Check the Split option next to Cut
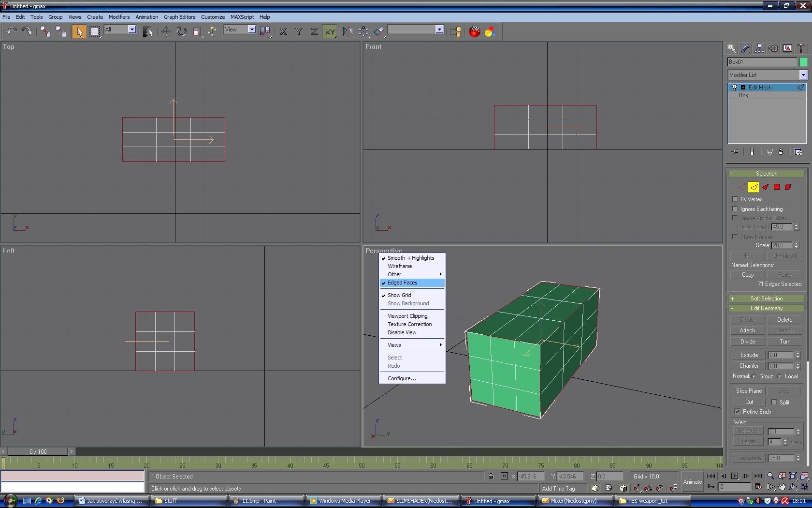 pyautogui.click(x=774, y=402)
